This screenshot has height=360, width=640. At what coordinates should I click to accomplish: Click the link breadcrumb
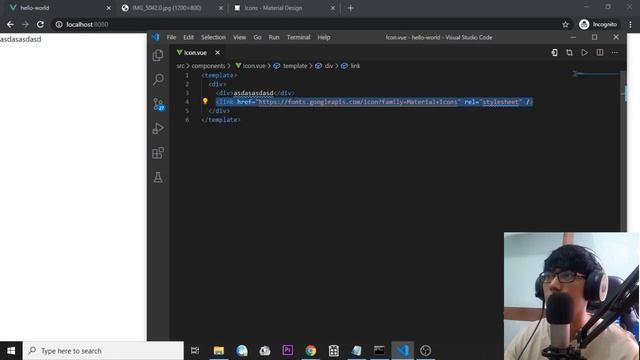(x=351, y=66)
